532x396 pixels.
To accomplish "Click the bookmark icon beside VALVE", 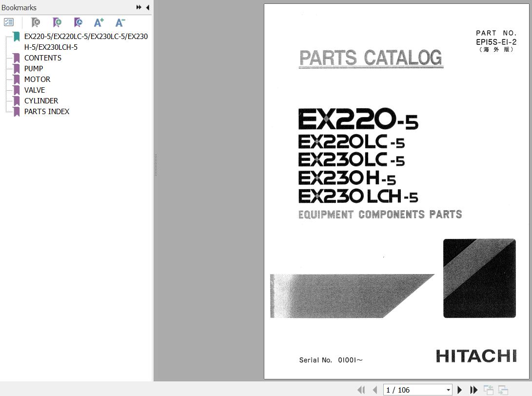I will click(16, 90).
